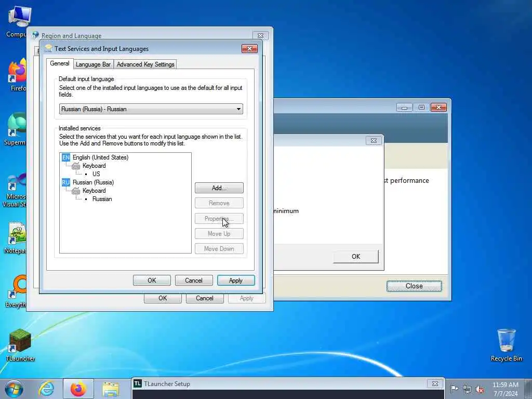
Task: Click OK in Region and Language window
Action: click(163, 298)
